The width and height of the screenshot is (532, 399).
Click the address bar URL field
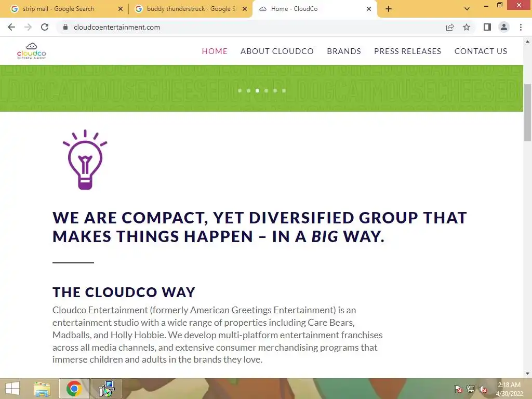[x=251, y=27]
